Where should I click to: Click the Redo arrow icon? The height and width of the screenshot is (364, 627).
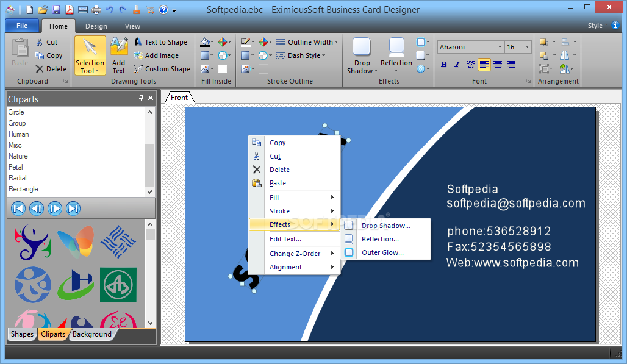pyautogui.click(x=123, y=10)
